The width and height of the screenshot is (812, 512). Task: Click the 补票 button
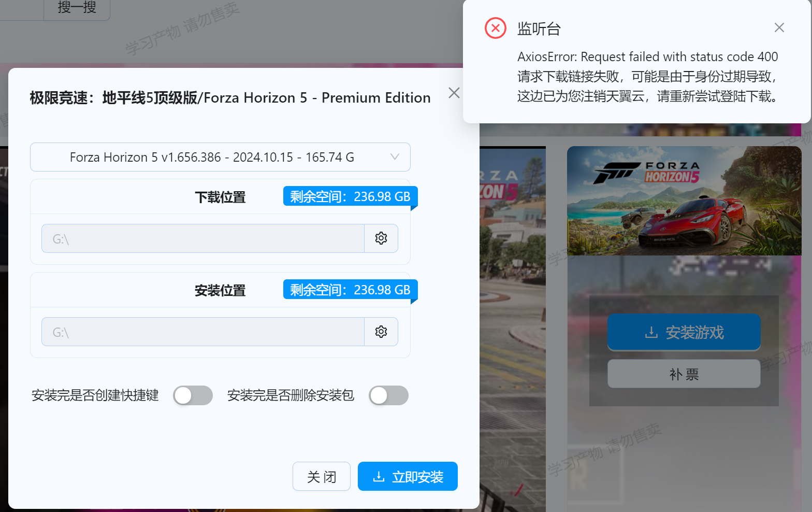[x=684, y=374]
